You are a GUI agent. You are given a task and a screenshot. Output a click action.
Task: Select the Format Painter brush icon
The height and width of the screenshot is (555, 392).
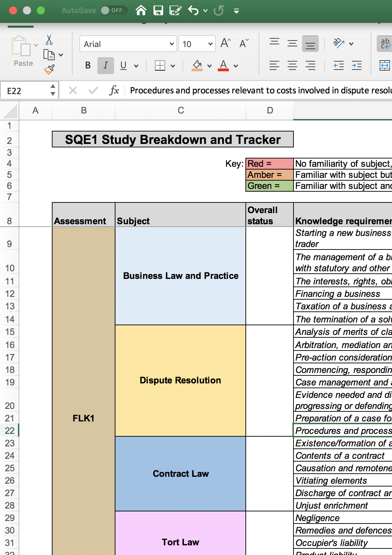pos(49,70)
